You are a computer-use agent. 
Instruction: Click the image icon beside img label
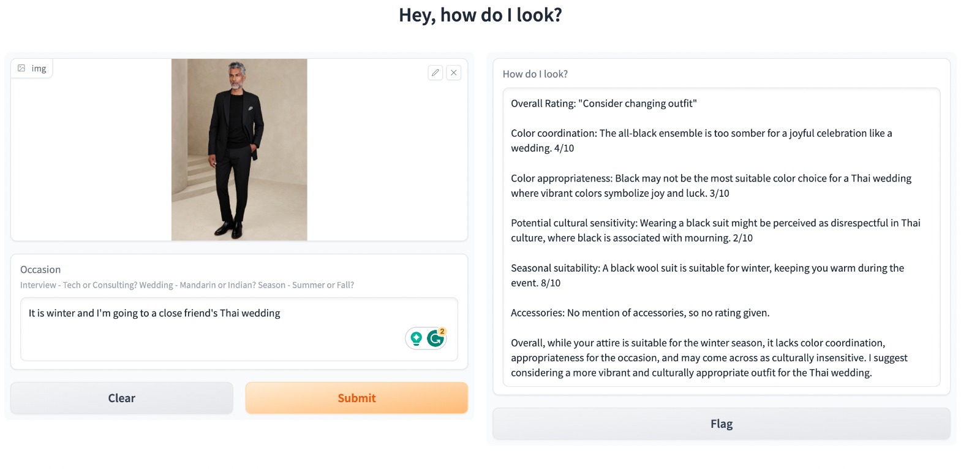(x=21, y=68)
